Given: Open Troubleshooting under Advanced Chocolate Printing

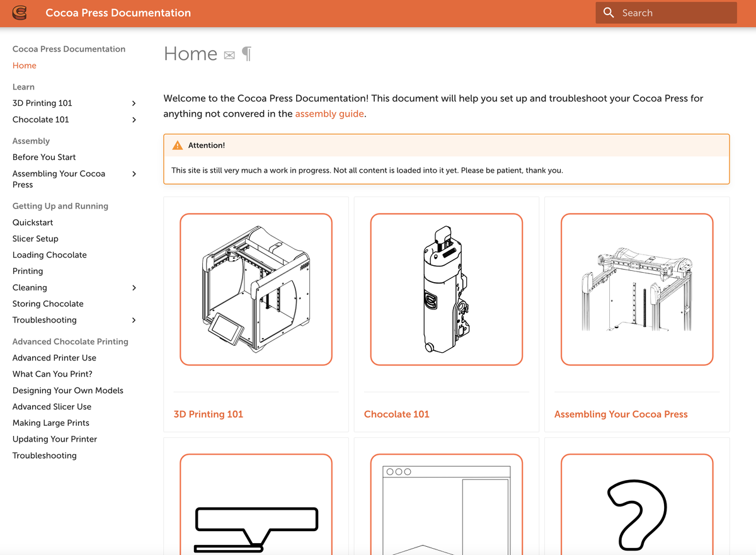Looking at the screenshot, I should [x=45, y=455].
